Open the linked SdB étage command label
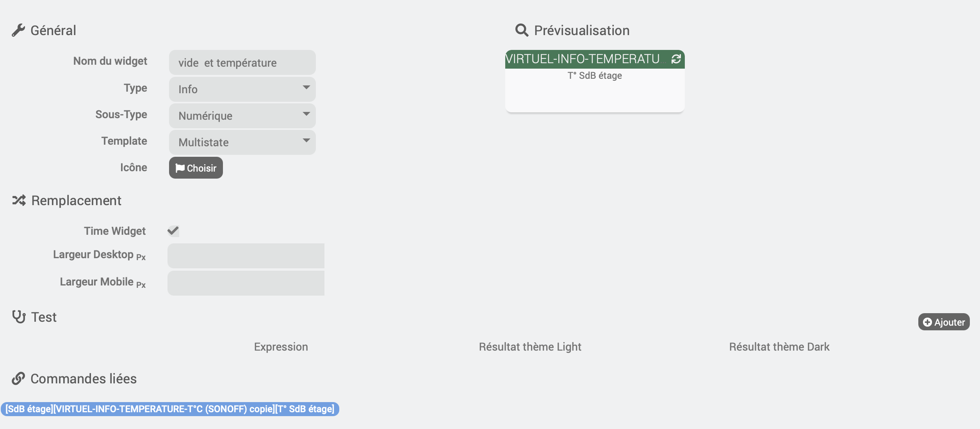980x429 pixels. click(x=170, y=409)
